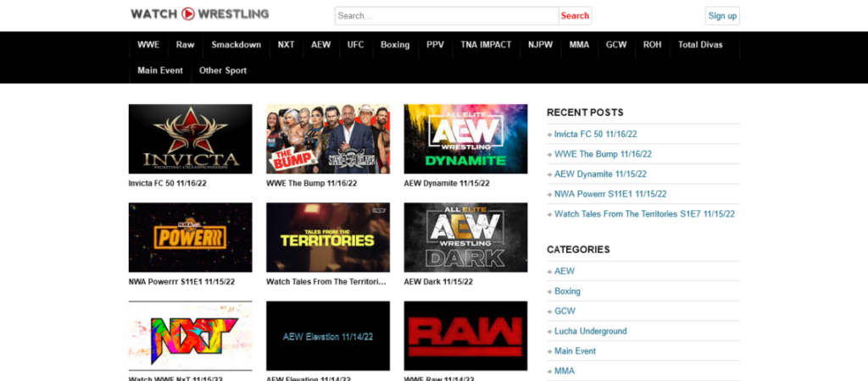Open Tales From The Territories S1E7 recent post
This screenshot has width=868, height=381.
(x=644, y=214)
